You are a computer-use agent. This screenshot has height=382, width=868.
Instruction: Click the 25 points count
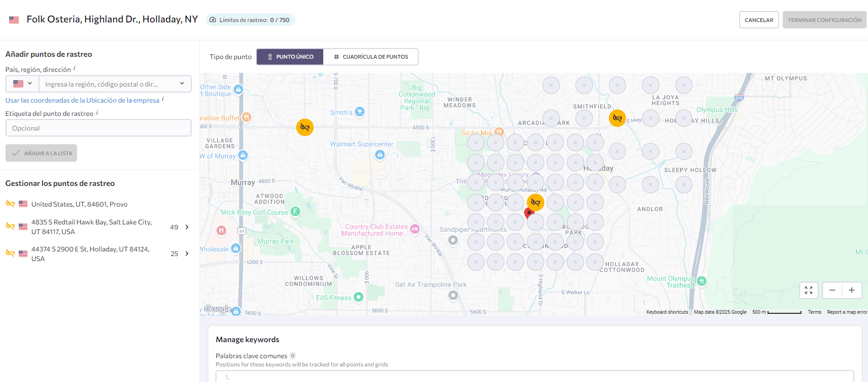point(174,254)
